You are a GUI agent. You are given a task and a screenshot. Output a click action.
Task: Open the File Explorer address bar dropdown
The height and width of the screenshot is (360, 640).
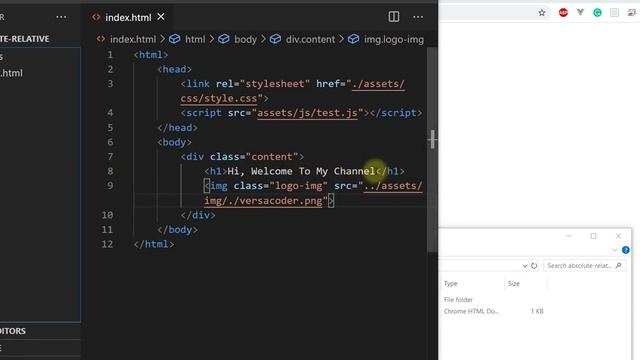(524, 266)
